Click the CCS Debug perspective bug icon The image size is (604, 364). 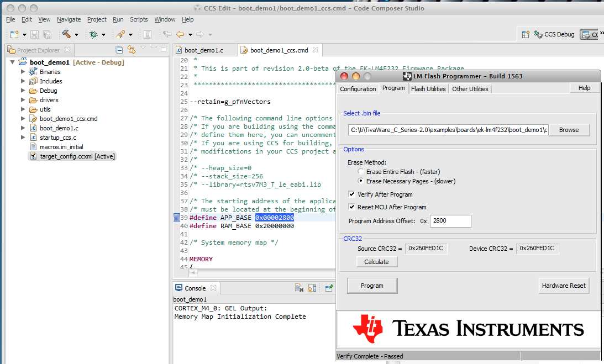(x=538, y=34)
